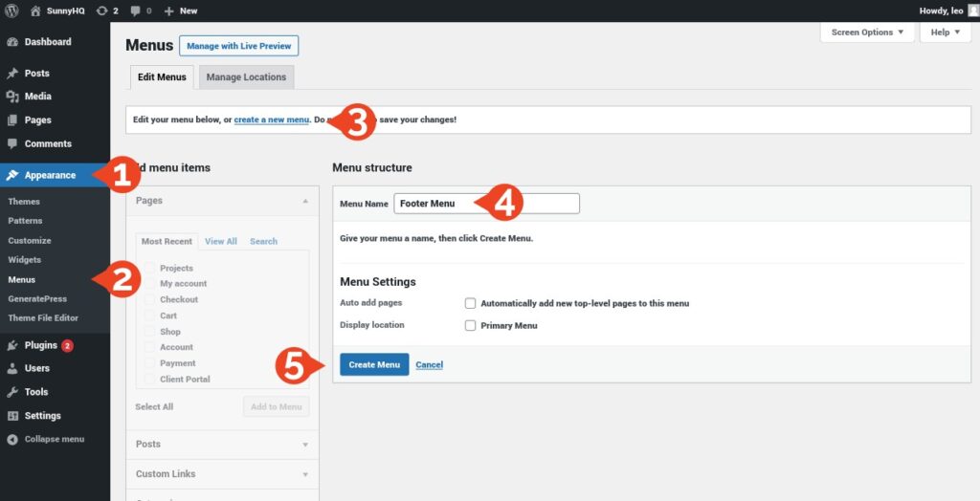Click the Comments icon in sidebar
980x501 pixels.
[x=11, y=143]
